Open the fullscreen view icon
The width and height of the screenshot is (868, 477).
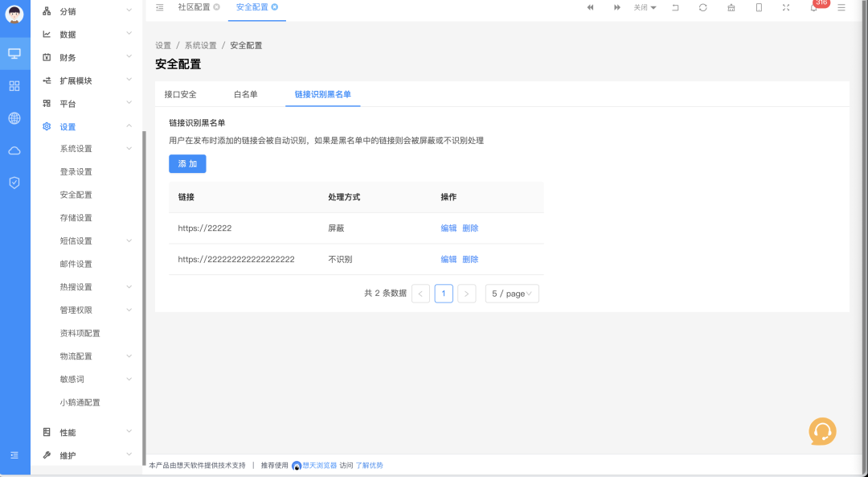click(x=785, y=7)
